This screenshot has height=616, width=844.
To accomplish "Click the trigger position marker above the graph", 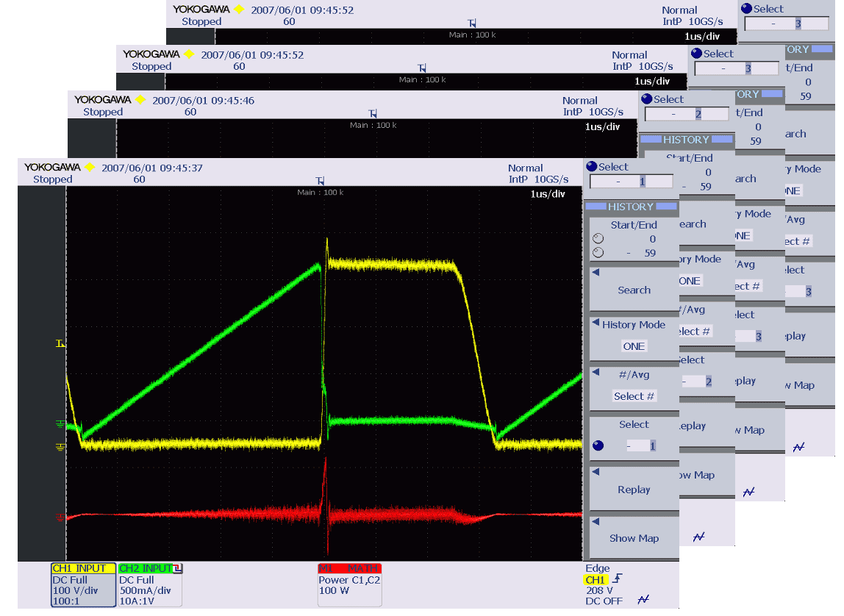I will pos(320,181).
